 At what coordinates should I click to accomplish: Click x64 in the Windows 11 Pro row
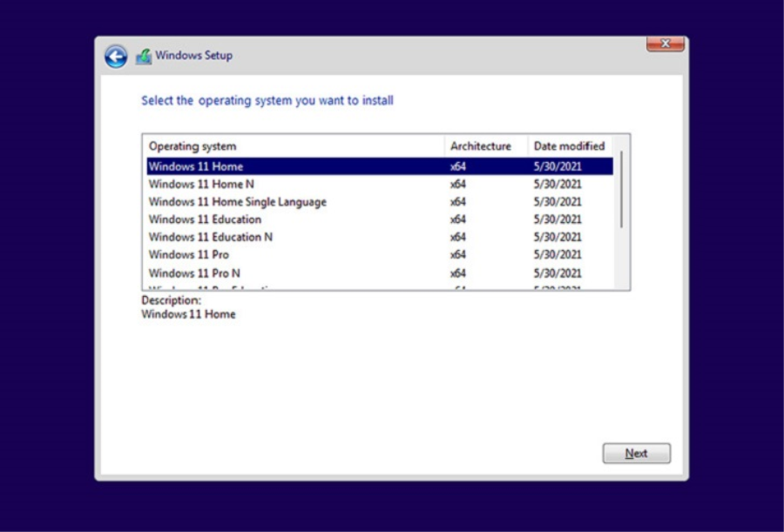pos(458,254)
